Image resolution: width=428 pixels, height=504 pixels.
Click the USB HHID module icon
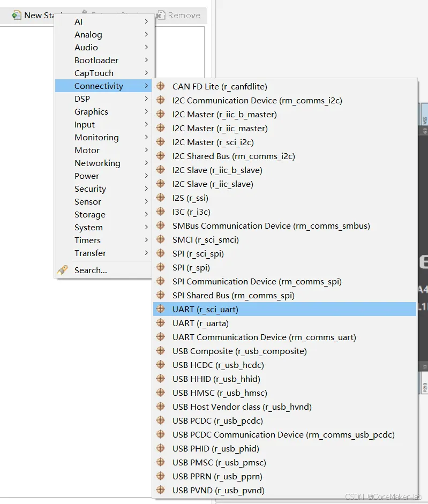pos(161,379)
